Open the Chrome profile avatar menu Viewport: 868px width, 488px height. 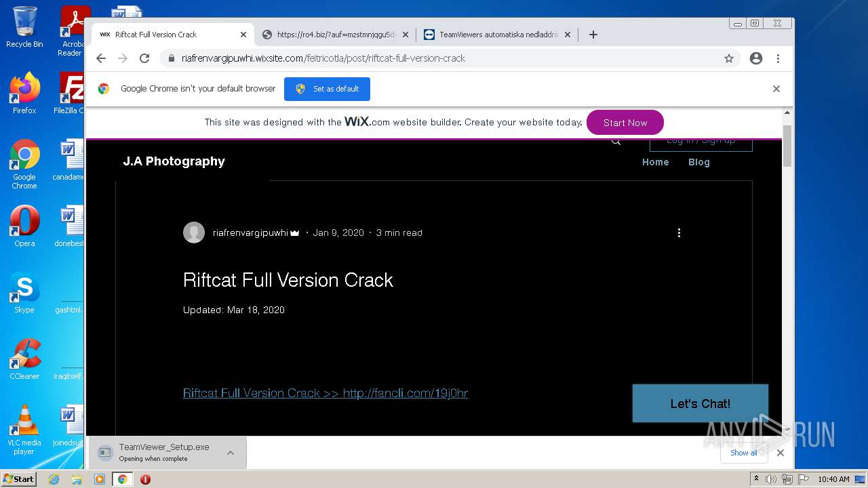(x=756, y=58)
